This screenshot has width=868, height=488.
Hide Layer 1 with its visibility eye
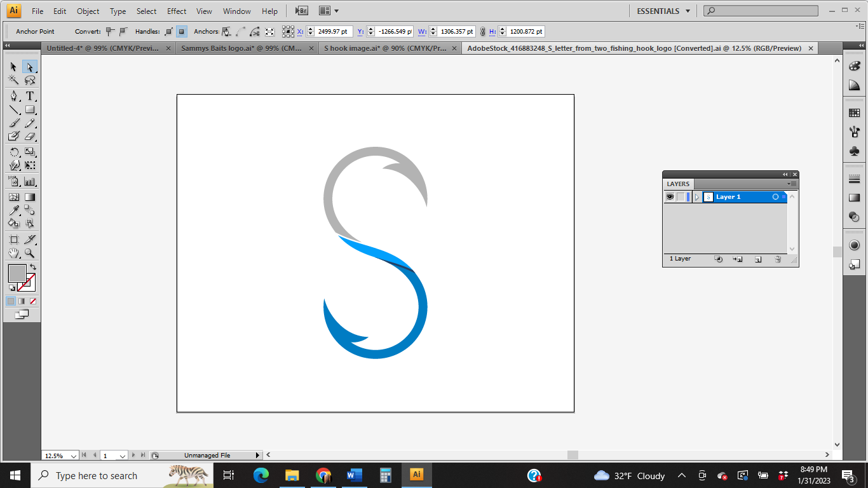[x=670, y=197]
